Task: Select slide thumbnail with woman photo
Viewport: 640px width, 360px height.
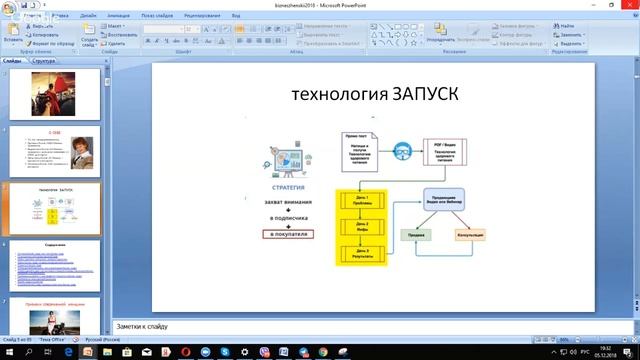Action: 55,152
